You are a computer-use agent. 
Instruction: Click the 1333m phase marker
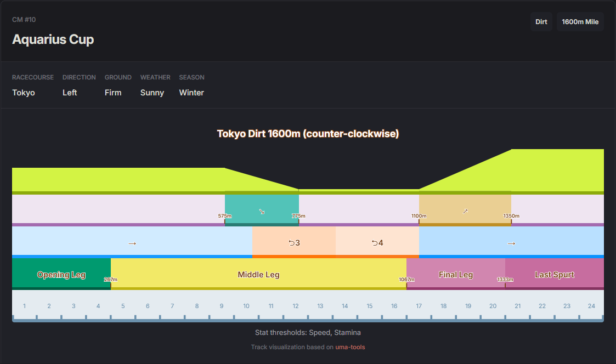pyautogui.click(x=505, y=280)
